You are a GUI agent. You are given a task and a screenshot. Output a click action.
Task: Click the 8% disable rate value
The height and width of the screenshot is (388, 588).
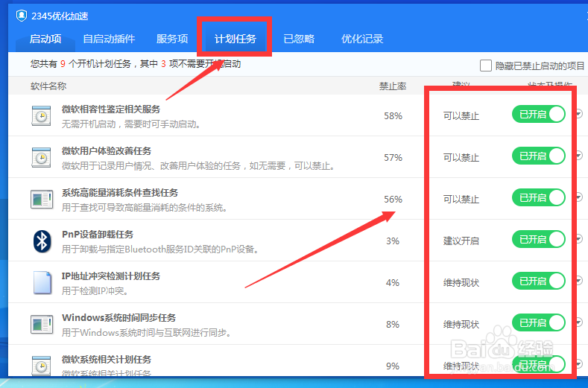click(393, 324)
